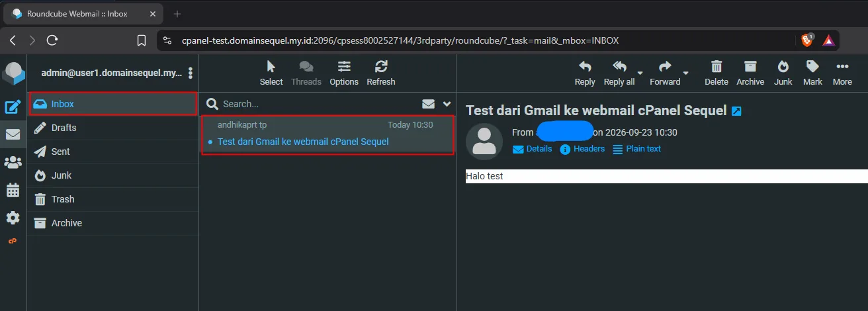Bookmark this page
Viewport: 868px width, 311px height.
142,40
